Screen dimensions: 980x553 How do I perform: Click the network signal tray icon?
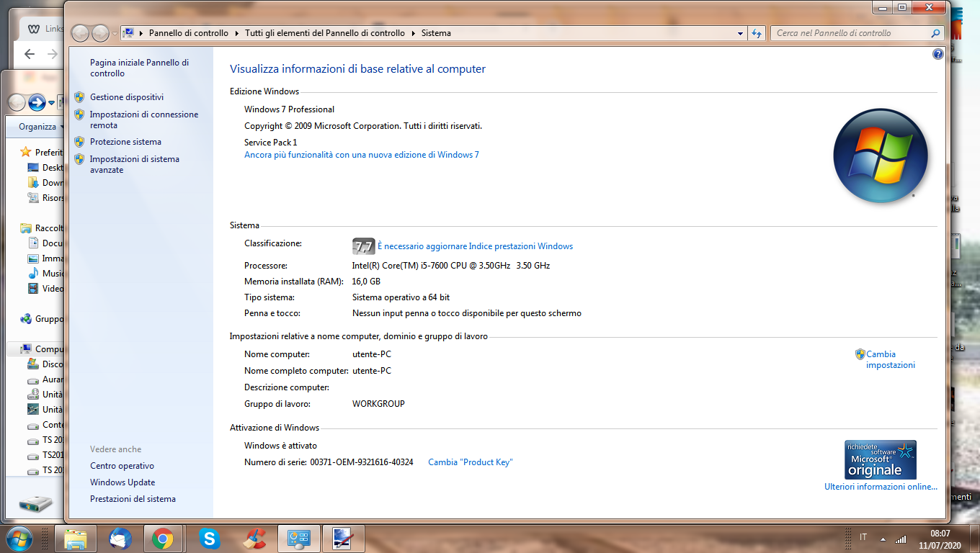coord(900,539)
